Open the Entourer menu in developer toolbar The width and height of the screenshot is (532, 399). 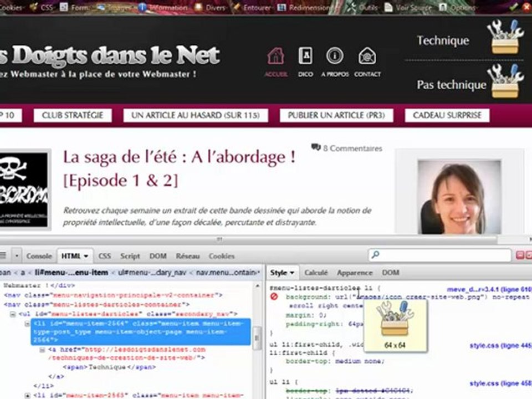(253, 7)
